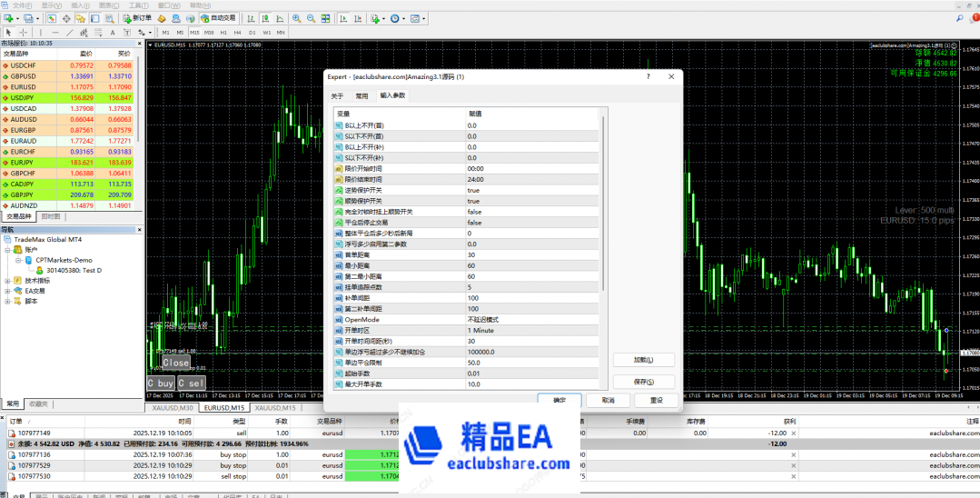Click the 加载 button in dialog
The width and height of the screenshot is (980, 498).
[643, 360]
